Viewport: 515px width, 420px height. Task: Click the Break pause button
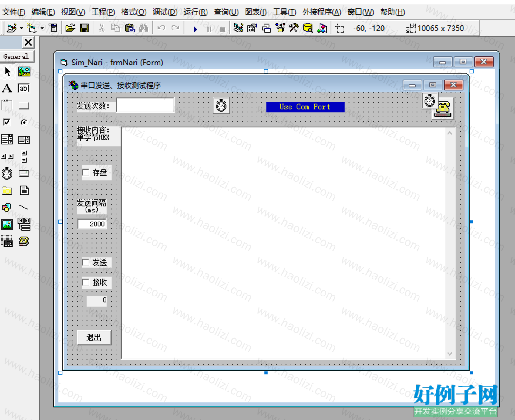[x=209, y=29]
